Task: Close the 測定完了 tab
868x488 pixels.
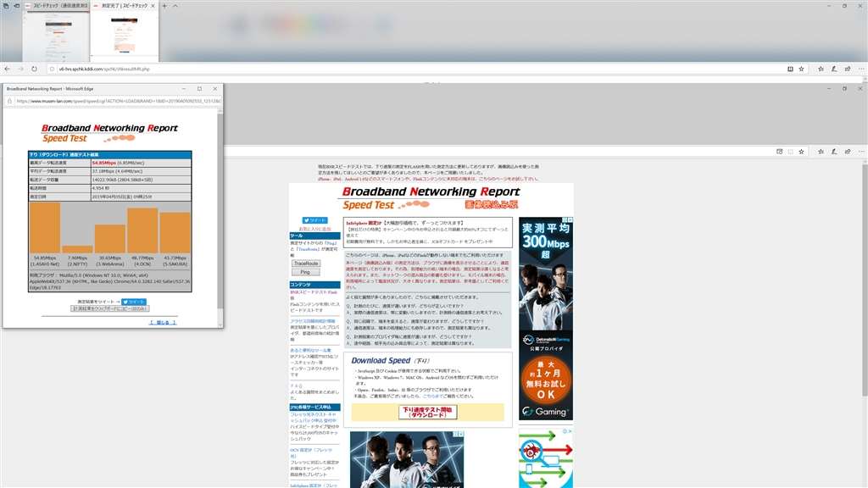Action: (153, 6)
